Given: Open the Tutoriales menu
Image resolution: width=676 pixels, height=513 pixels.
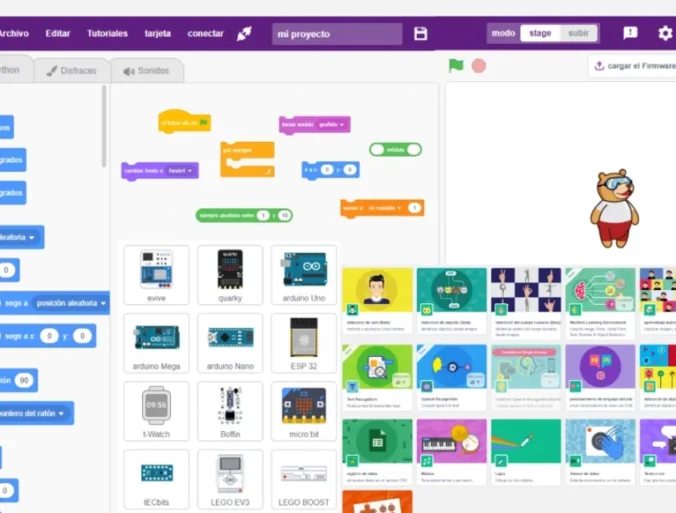Looking at the screenshot, I should coord(107,34).
